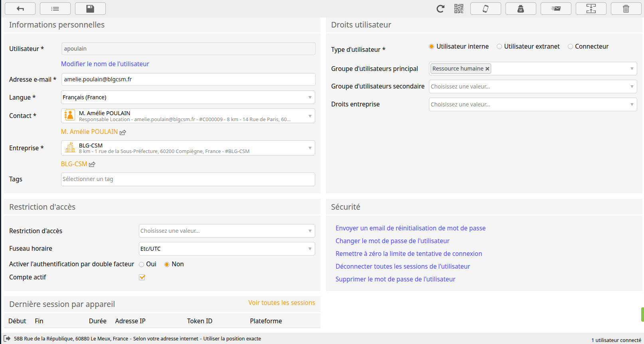Click the spy impersonate user button

pyautogui.click(x=521, y=8)
